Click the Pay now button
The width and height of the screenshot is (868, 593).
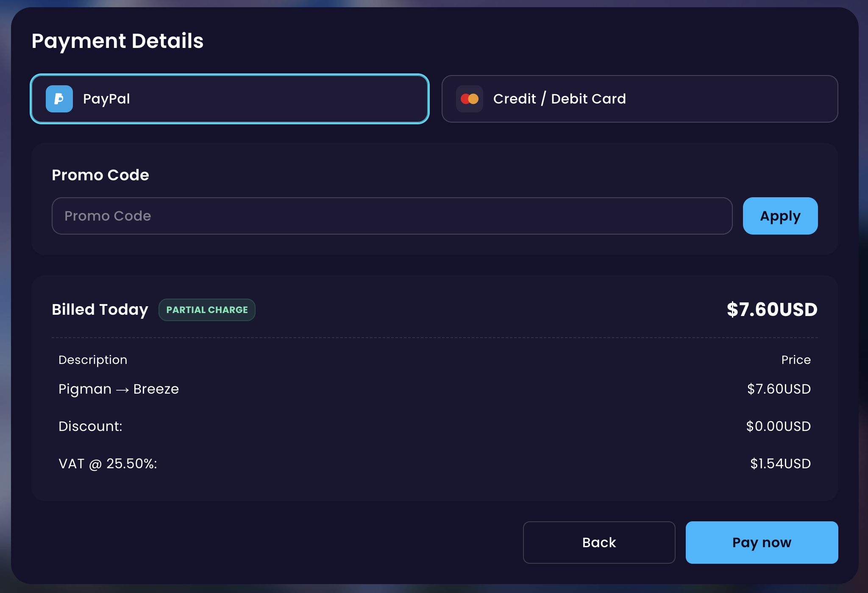pos(761,542)
